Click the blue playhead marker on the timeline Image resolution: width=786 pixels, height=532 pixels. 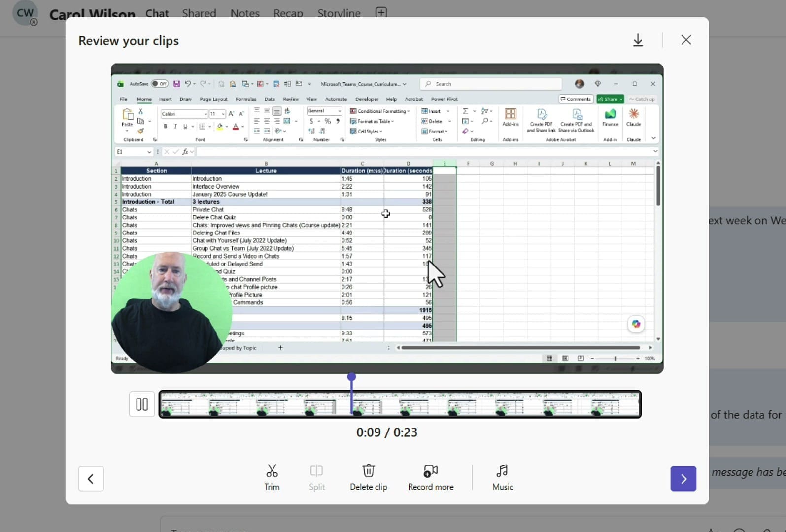[x=351, y=377]
